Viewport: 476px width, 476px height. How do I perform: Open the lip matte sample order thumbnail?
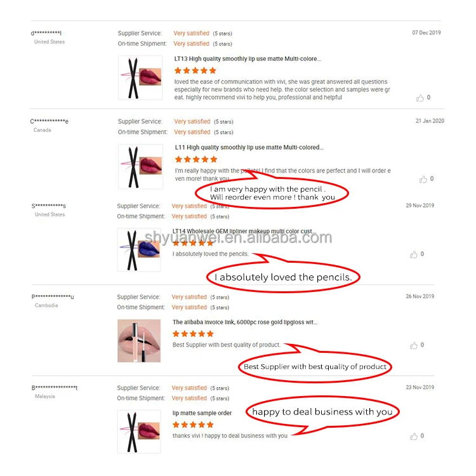(x=139, y=432)
